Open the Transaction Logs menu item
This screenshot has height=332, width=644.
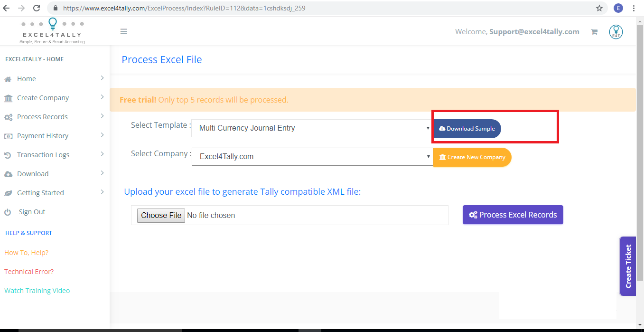[x=55, y=155]
